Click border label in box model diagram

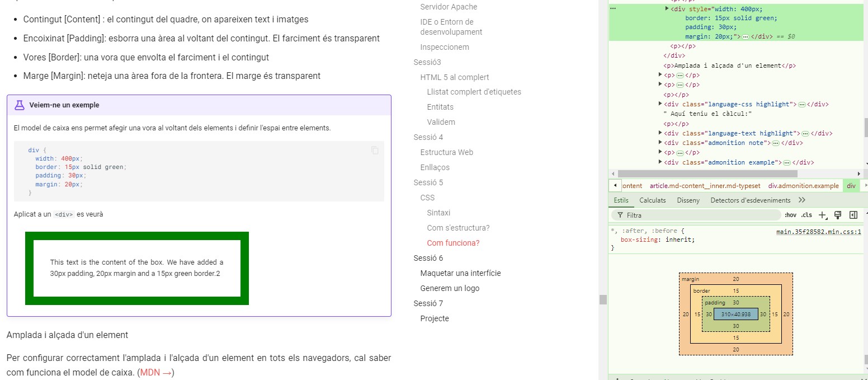tap(701, 291)
